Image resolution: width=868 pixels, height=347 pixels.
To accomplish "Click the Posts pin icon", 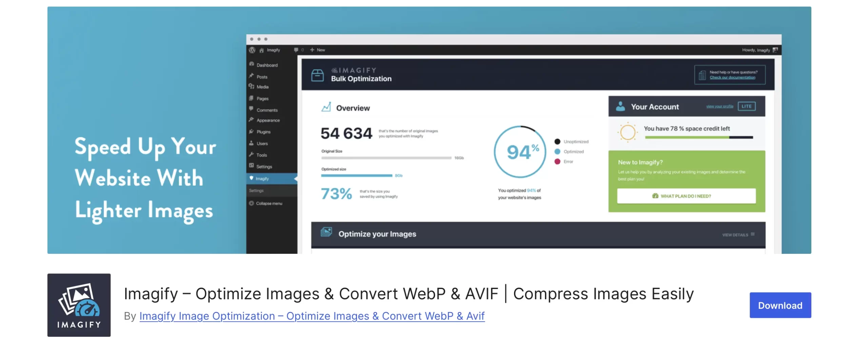I will pos(251,76).
